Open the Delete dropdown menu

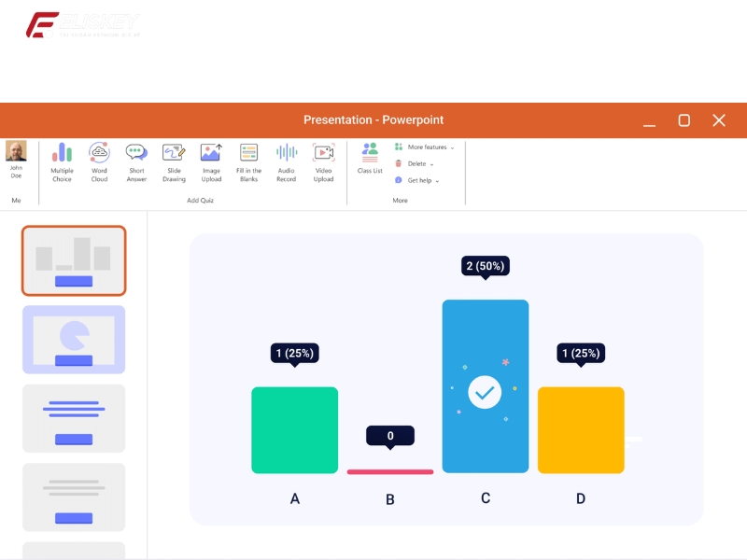[x=415, y=163]
